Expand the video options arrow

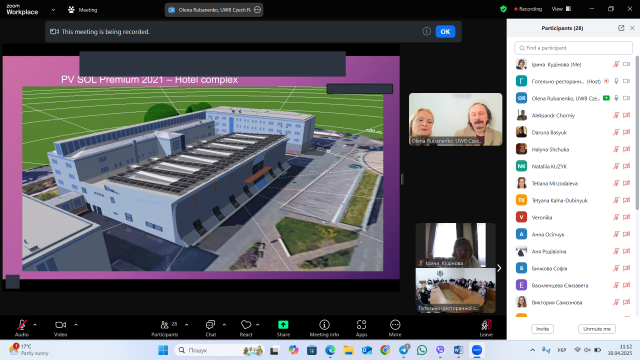76,325
